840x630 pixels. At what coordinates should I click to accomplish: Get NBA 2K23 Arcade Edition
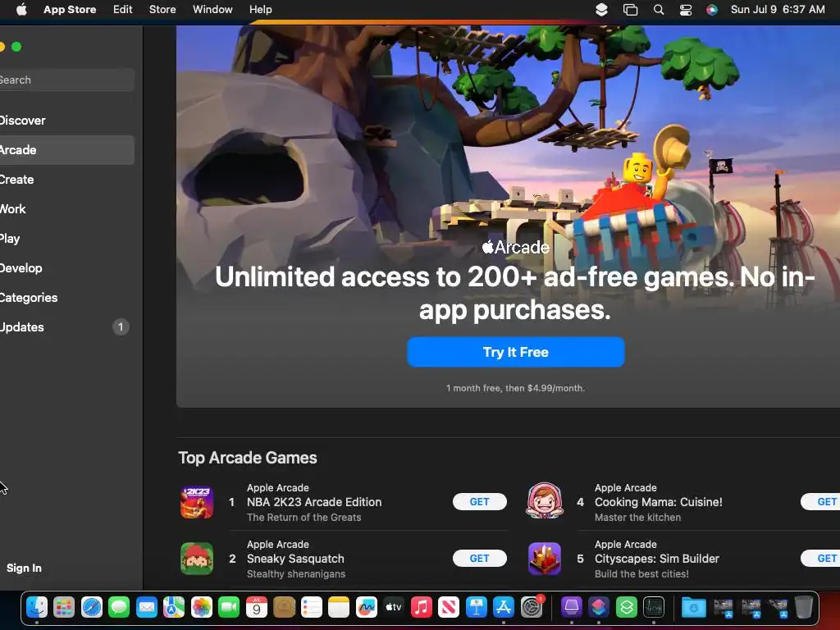(479, 502)
